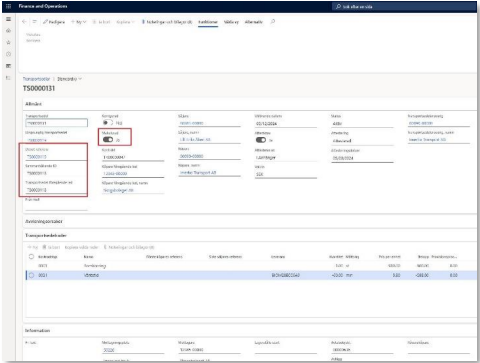Go to Home from the sidebar
Image resolution: width=480 pixels, height=363 pixels.
pos(8,31)
